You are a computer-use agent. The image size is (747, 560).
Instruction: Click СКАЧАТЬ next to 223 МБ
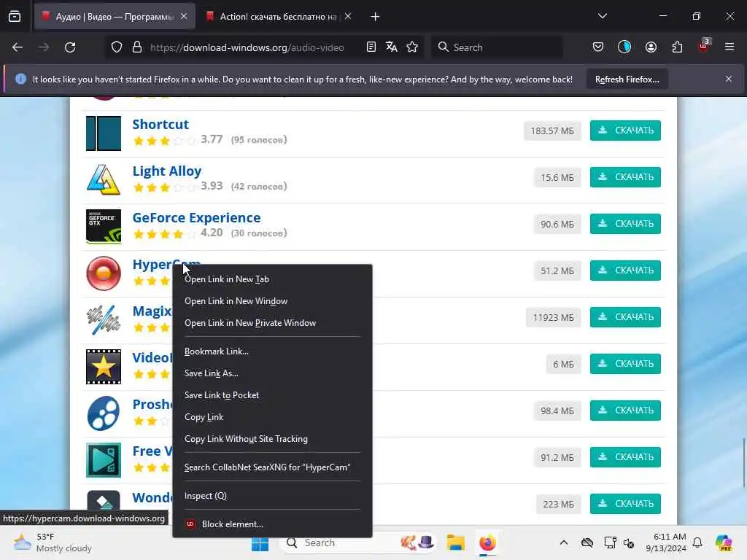[625, 504]
